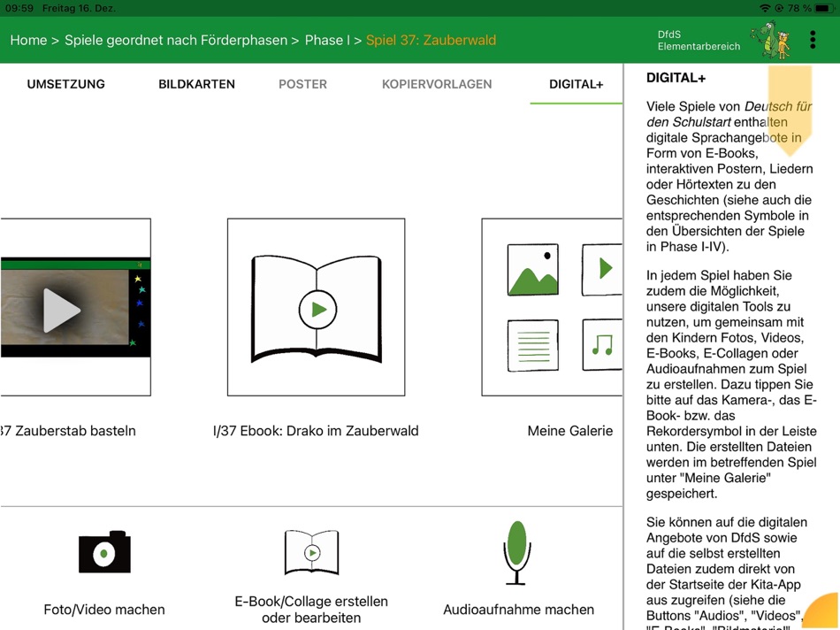Switch to the UMSETZUNG tab
The width and height of the screenshot is (840, 630).
66,84
